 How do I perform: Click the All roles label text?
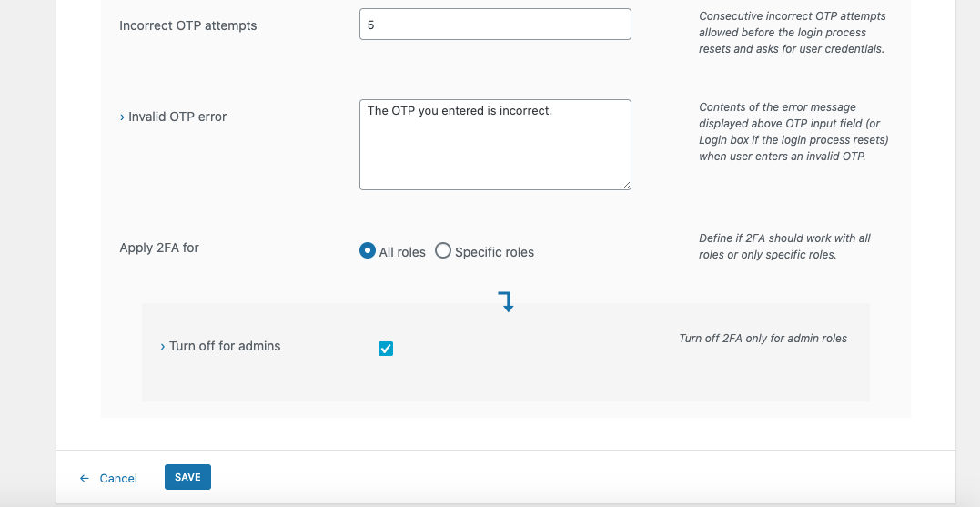402,252
